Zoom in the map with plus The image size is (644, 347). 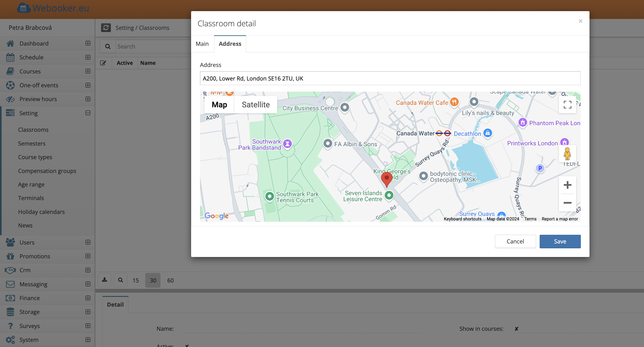pos(567,185)
